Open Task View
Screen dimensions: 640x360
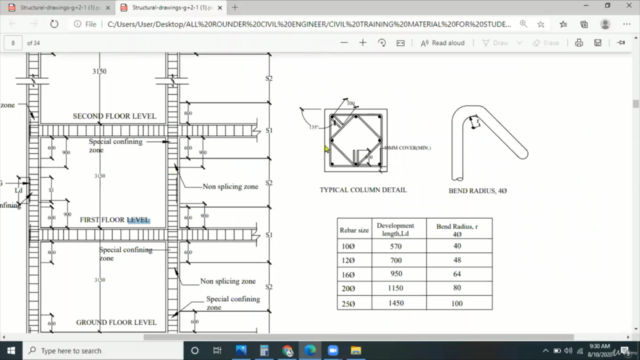[x=217, y=351]
